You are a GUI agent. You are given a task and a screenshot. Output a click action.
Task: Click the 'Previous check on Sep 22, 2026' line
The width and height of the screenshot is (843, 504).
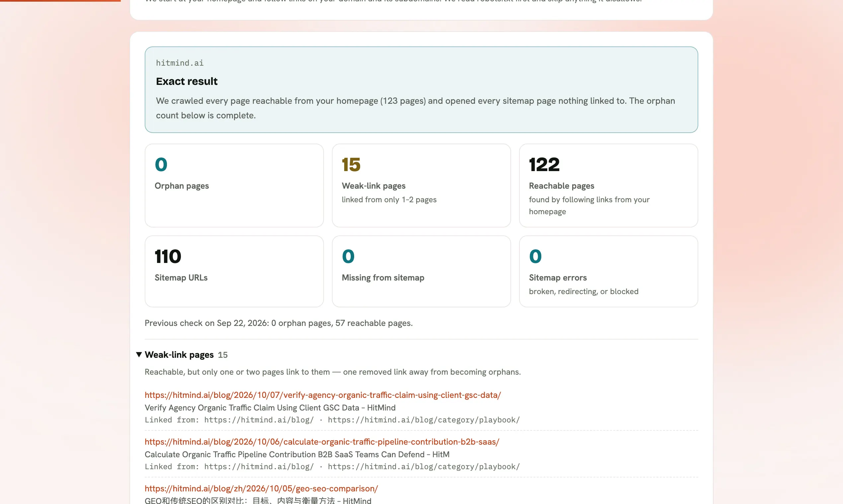coord(278,323)
